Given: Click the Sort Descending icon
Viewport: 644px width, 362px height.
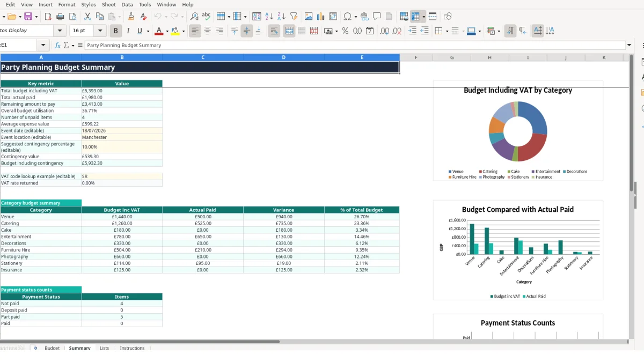Looking at the screenshot, I should 281,17.
